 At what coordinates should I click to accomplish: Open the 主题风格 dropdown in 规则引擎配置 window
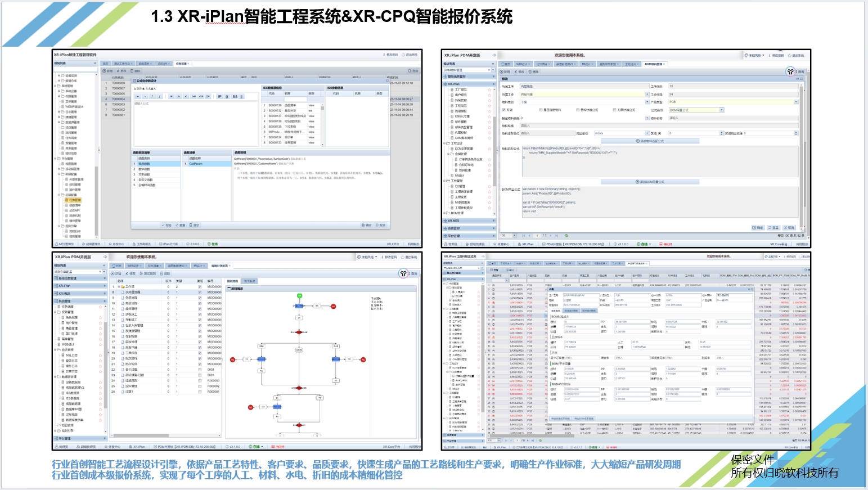click(x=367, y=257)
